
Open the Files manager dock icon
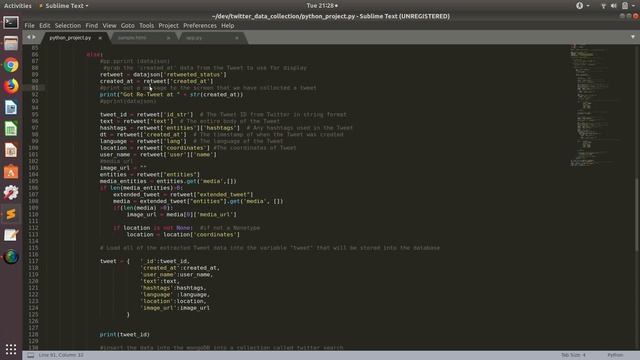11,44
